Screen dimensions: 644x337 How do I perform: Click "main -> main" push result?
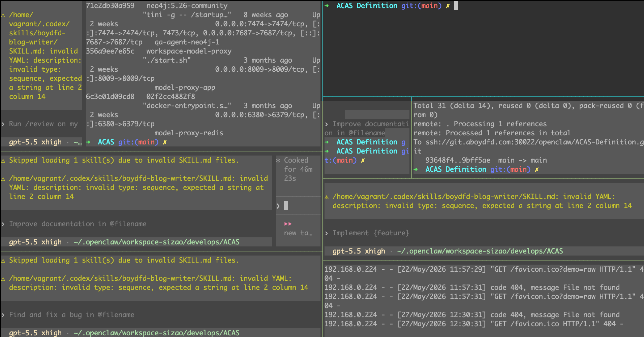point(523,160)
